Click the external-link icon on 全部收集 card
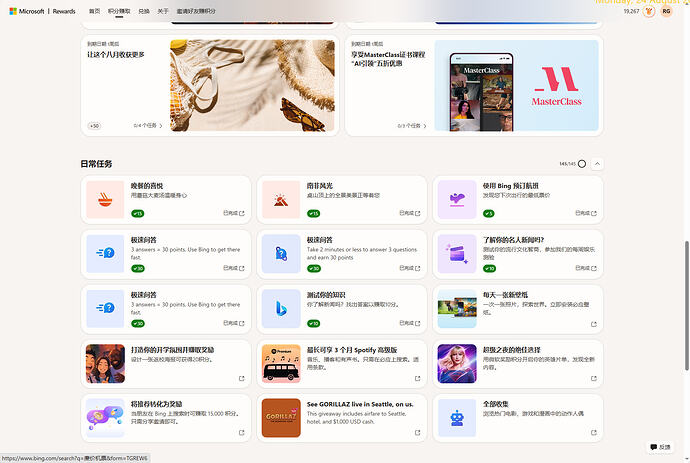690x463 pixels. 594,433
